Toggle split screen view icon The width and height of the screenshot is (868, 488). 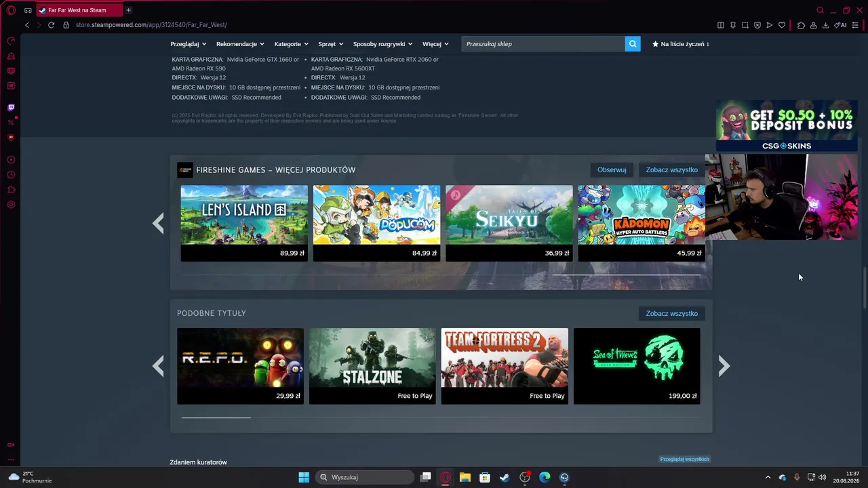(x=721, y=25)
